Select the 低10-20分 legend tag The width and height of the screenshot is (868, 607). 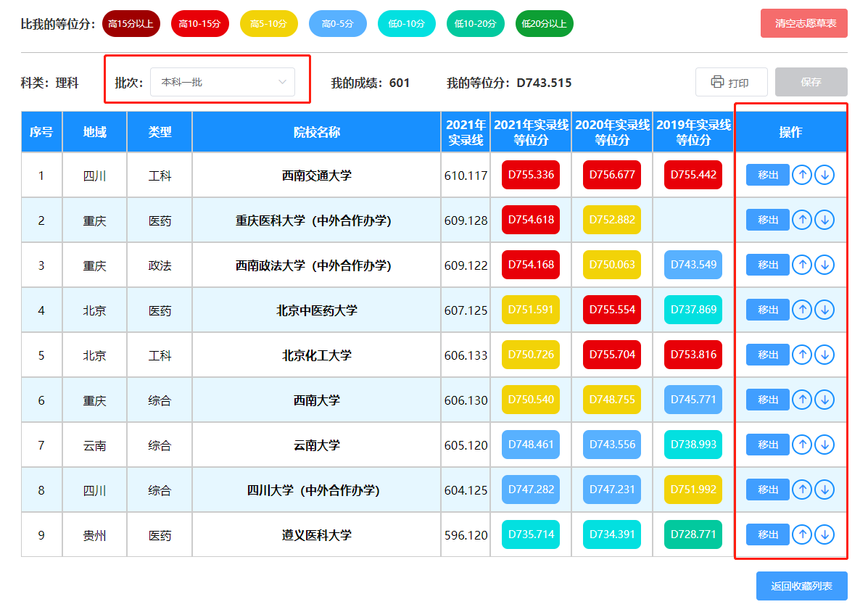point(476,24)
